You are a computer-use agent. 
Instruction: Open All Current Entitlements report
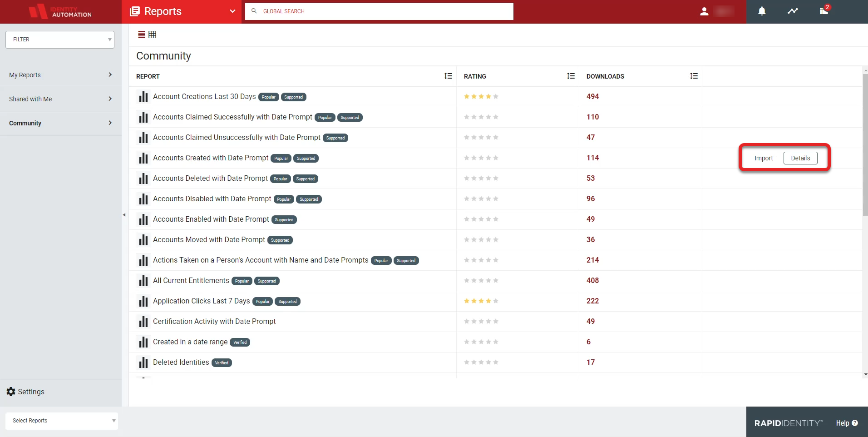pos(191,280)
